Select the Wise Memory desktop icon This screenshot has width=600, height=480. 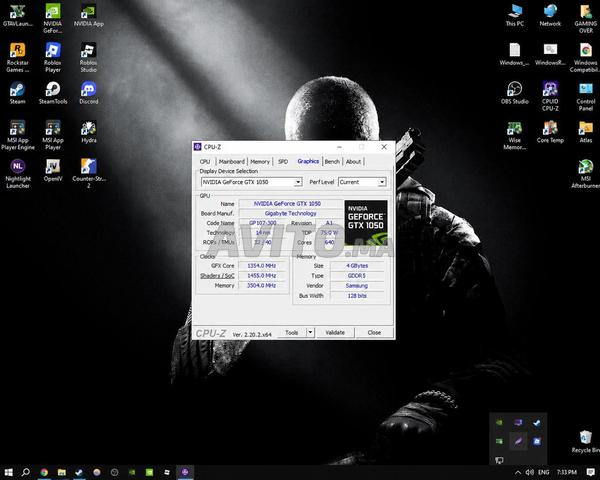pos(514,135)
